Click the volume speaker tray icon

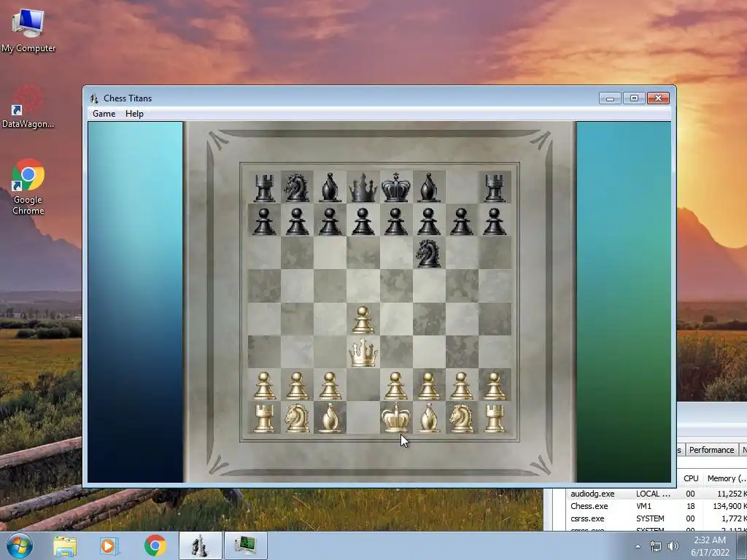click(x=673, y=546)
